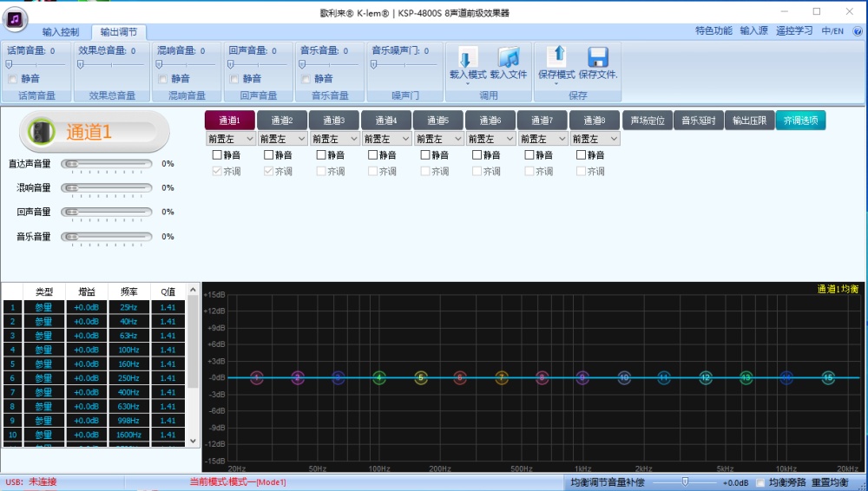Click the 保存模式 save mode icon
Screen dimensions: 868x491
tap(556, 57)
